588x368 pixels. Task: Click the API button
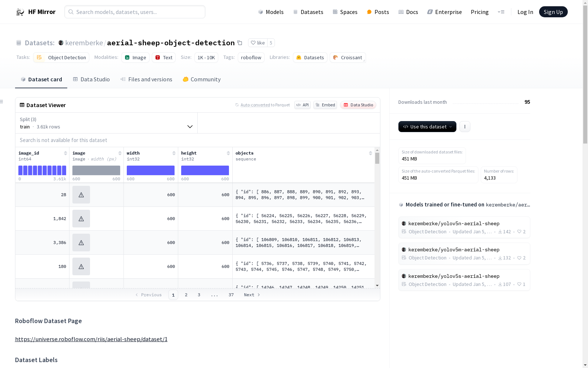click(302, 105)
